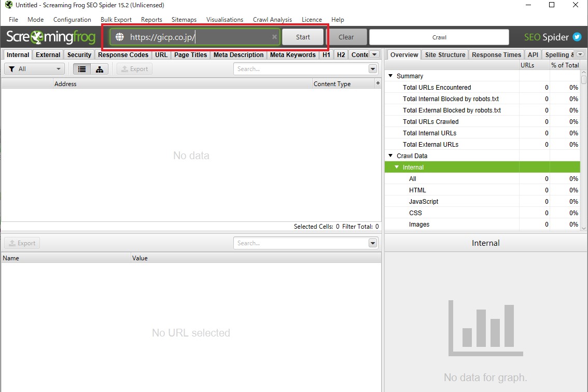Screen dimensions: 588x392
Task: Open the Reports menu
Action: pos(151,20)
